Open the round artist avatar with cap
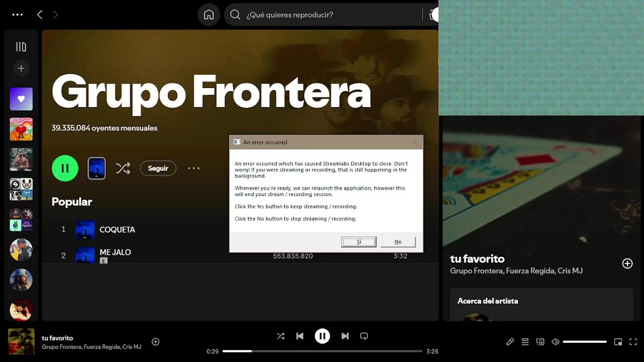The image size is (644, 362). click(21, 250)
